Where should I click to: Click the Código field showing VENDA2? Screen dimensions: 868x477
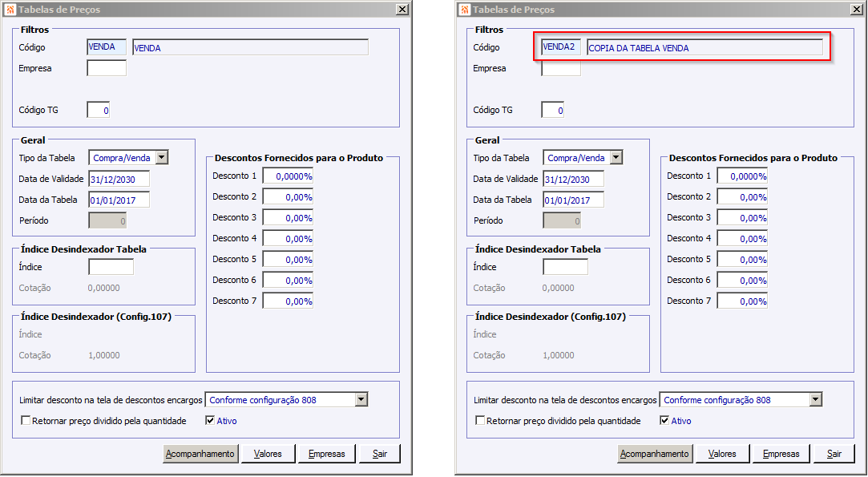561,47
